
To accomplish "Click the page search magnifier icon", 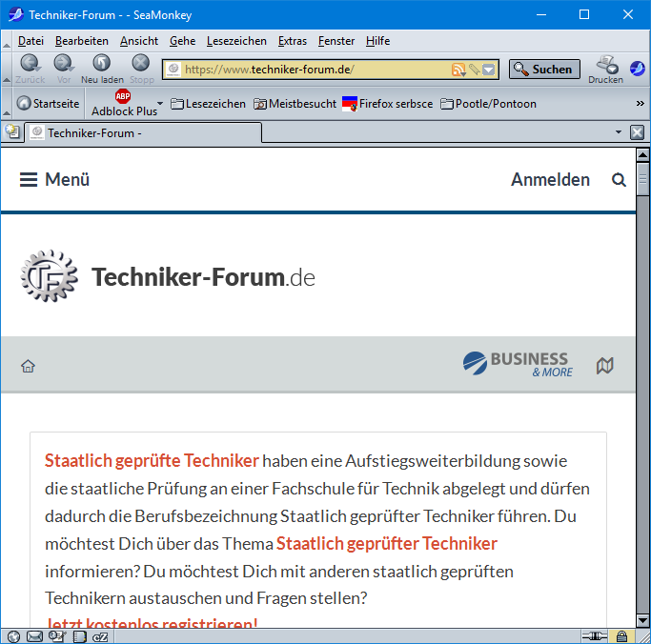I will [x=619, y=180].
